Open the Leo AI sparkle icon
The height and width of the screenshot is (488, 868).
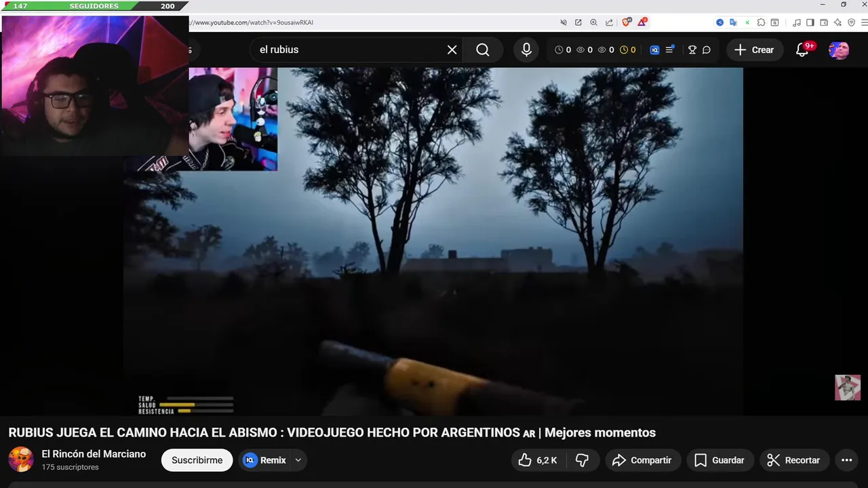click(x=838, y=22)
